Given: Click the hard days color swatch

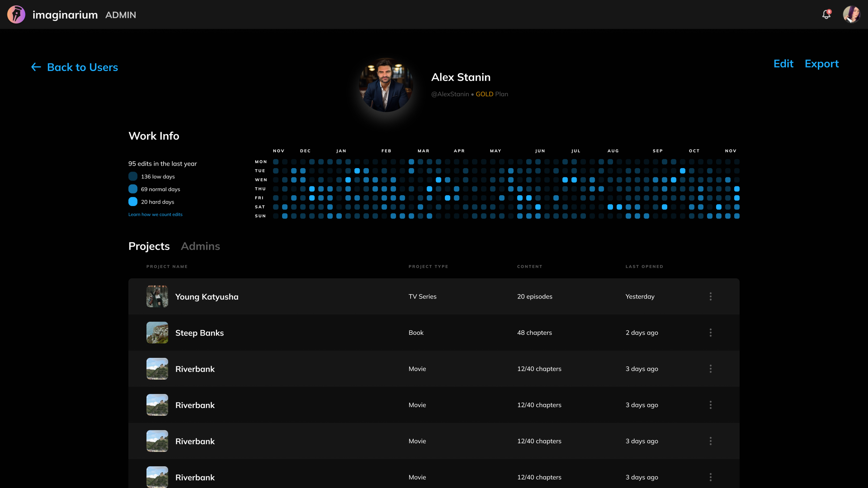Looking at the screenshot, I should (x=133, y=202).
